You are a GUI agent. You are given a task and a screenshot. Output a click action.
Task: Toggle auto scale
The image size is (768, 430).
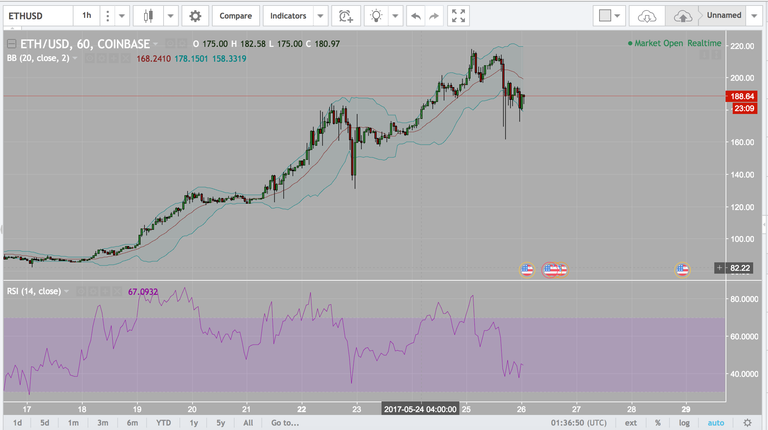click(x=716, y=423)
